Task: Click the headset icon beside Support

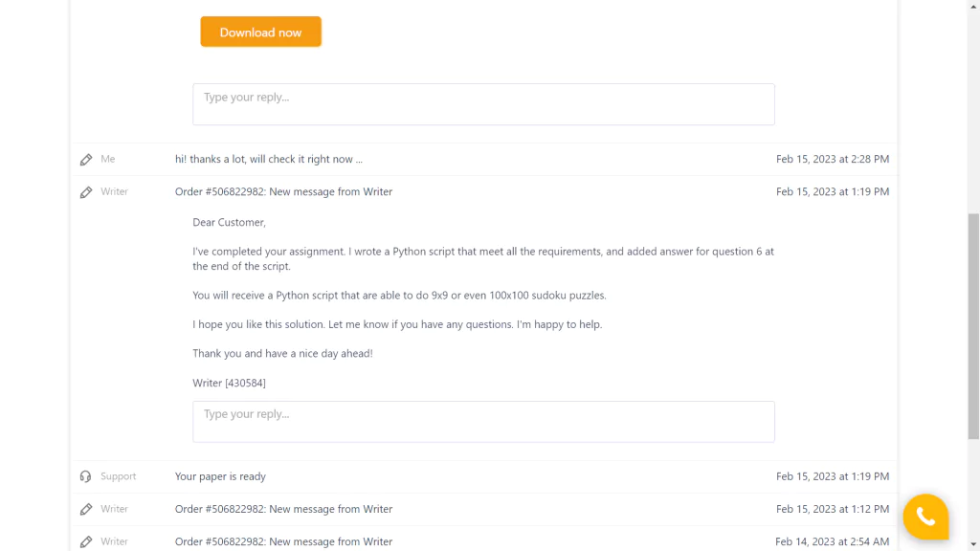Action: click(x=85, y=476)
